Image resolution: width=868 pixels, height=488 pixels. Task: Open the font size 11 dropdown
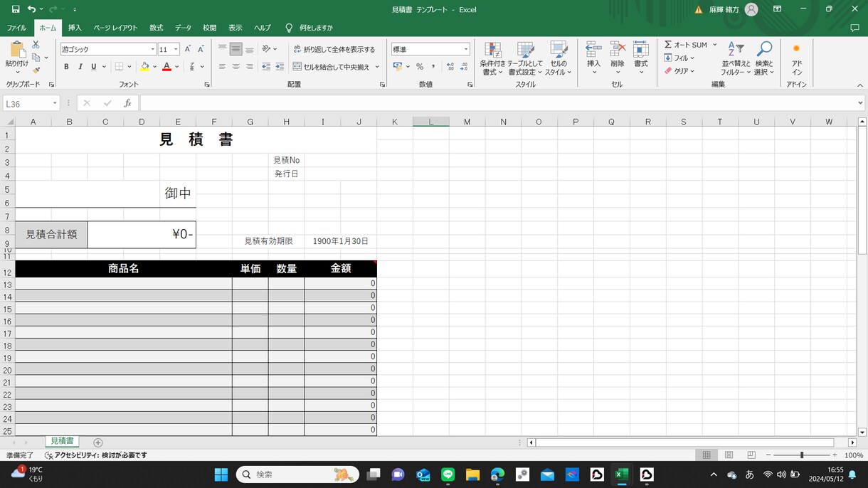click(176, 50)
